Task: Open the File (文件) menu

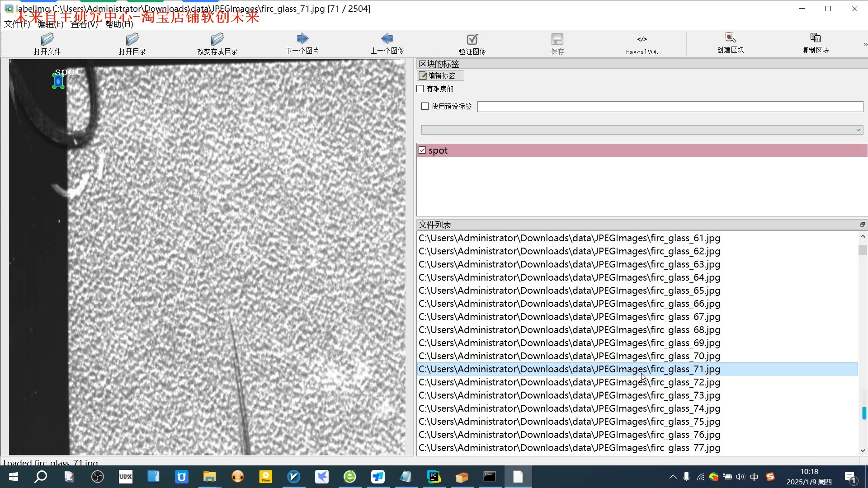Action: (17, 24)
